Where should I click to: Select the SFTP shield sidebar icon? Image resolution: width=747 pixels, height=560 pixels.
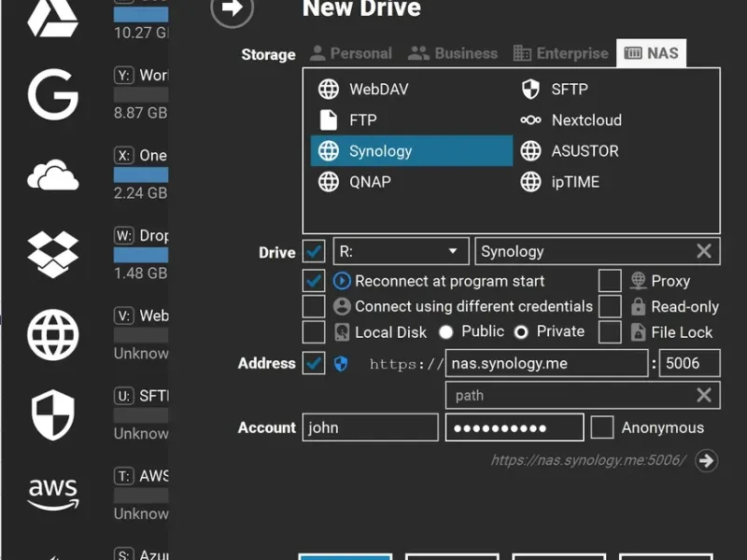[x=53, y=414]
